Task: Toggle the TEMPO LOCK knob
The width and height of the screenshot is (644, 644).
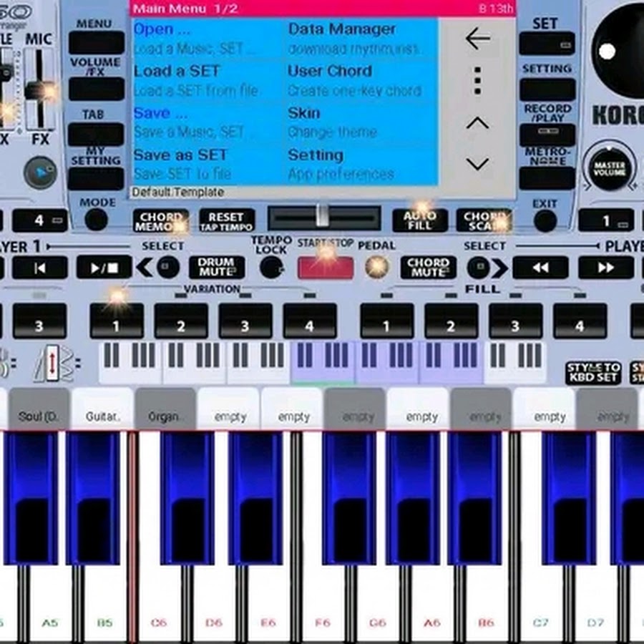Action: click(x=271, y=268)
